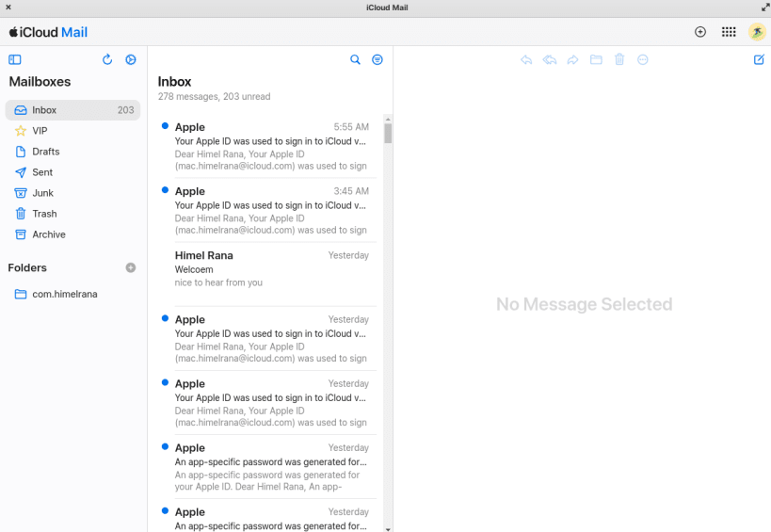Search the inbox messages

tap(355, 59)
